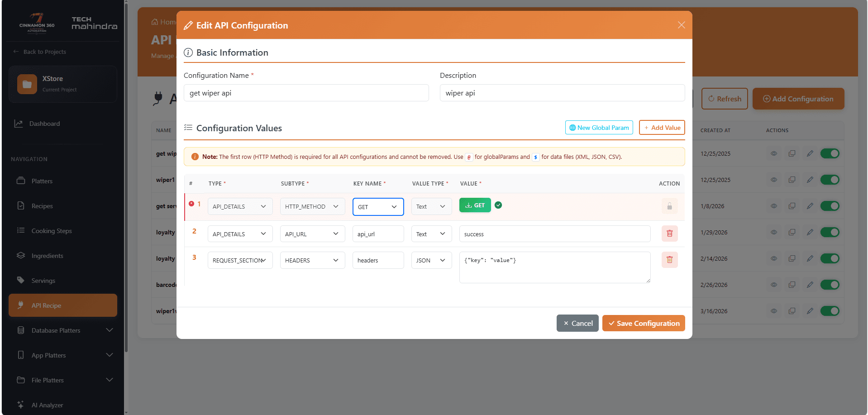Click New Global Param button
The image size is (868, 415).
coord(599,128)
